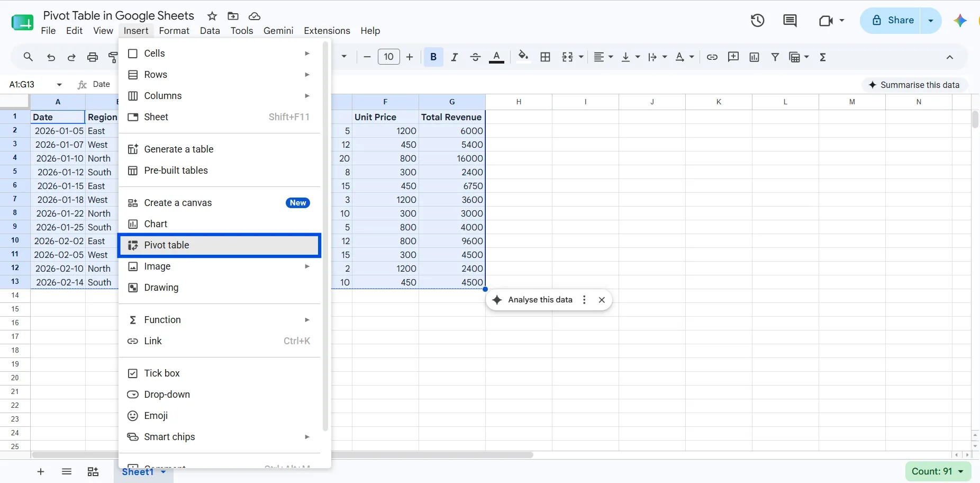Click the horizontal scrollbar
This screenshot has height=483, width=980.
[x=282, y=455]
